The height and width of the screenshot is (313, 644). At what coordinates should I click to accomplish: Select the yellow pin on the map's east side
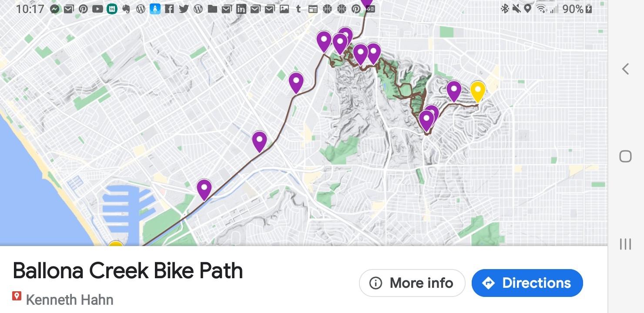coord(478,91)
